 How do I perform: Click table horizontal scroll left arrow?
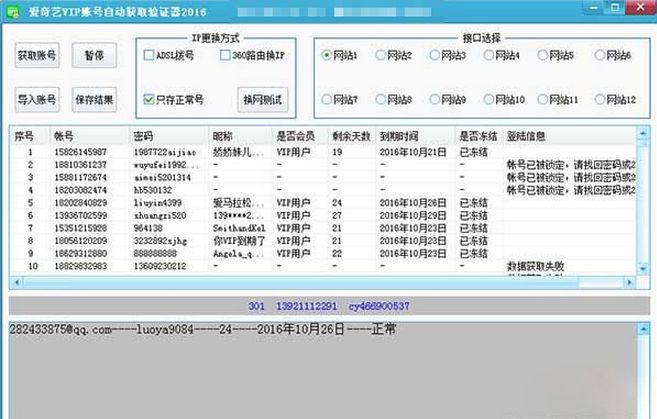(x=17, y=282)
